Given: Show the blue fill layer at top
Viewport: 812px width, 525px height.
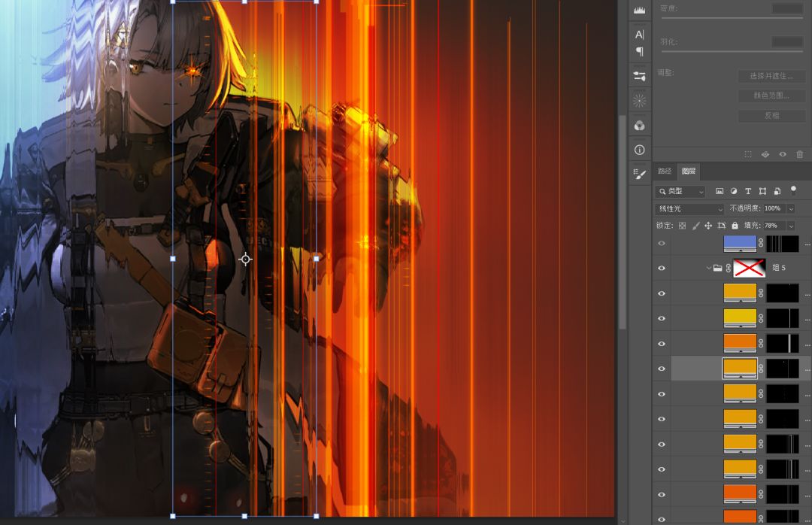Looking at the screenshot, I should [x=662, y=244].
